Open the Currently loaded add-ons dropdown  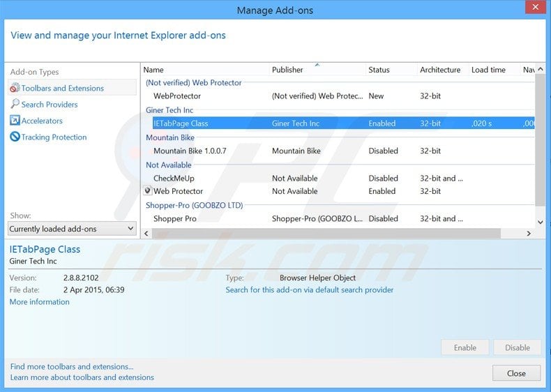72,229
